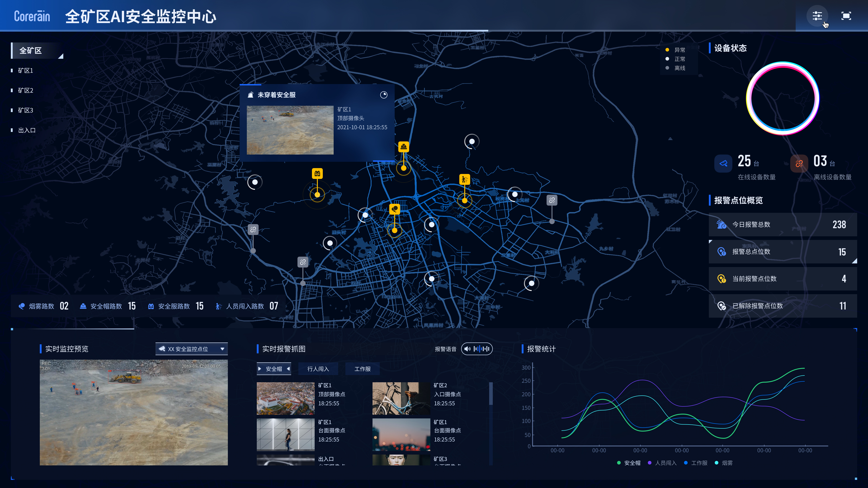This screenshot has height=488, width=868.
Task: Click the pedestrian intrusion marker on the map
Action: [x=465, y=179]
